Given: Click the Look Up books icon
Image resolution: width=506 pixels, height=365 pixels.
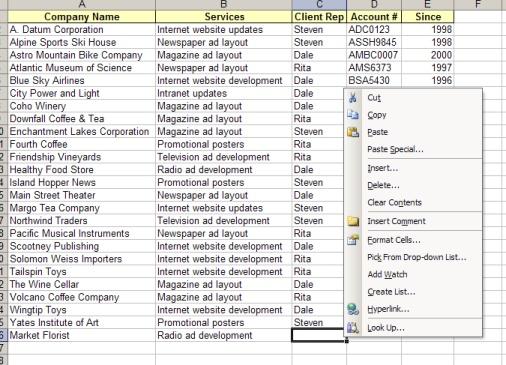Looking at the screenshot, I should click(353, 328).
